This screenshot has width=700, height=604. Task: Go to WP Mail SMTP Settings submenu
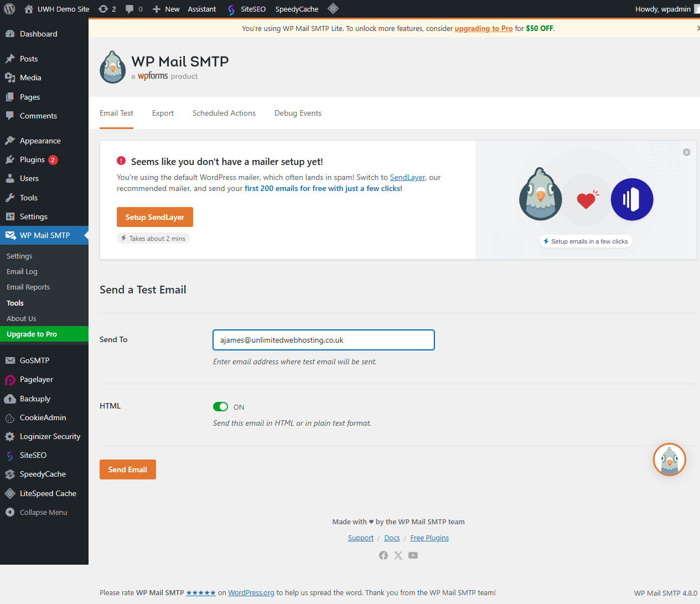[x=19, y=256]
